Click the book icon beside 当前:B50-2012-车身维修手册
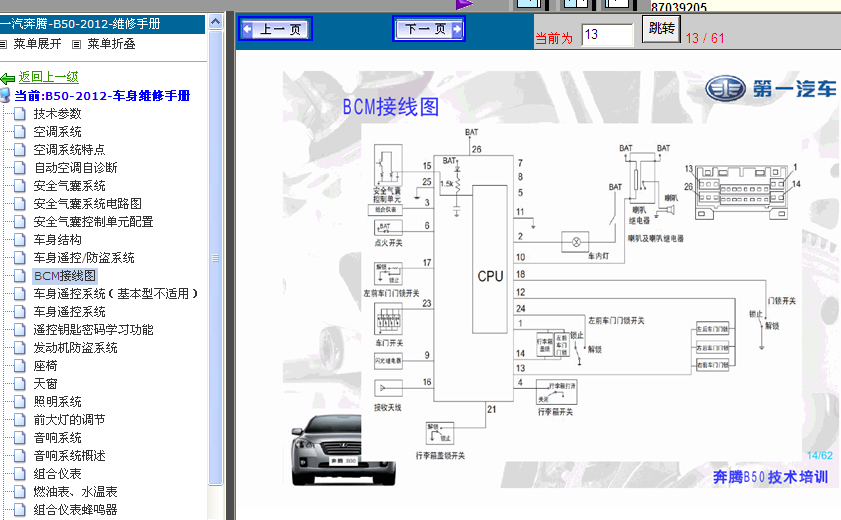The height and width of the screenshot is (520, 841). (x=5, y=96)
